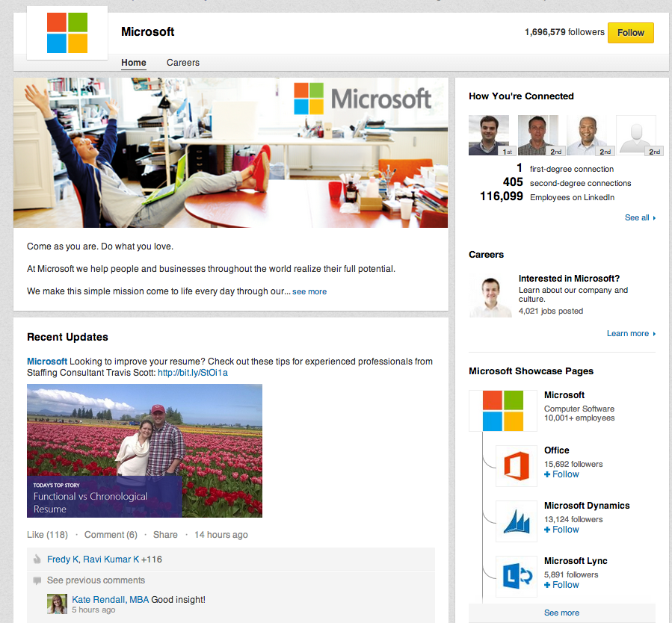Show previous comments
The width and height of the screenshot is (672, 623).
pyautogui.click(x=96, y=580)
